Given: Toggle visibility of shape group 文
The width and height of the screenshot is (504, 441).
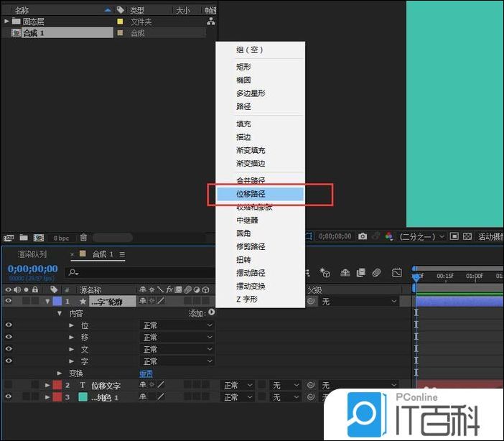Looking at the screenshot, I should (x=9, y=348).
